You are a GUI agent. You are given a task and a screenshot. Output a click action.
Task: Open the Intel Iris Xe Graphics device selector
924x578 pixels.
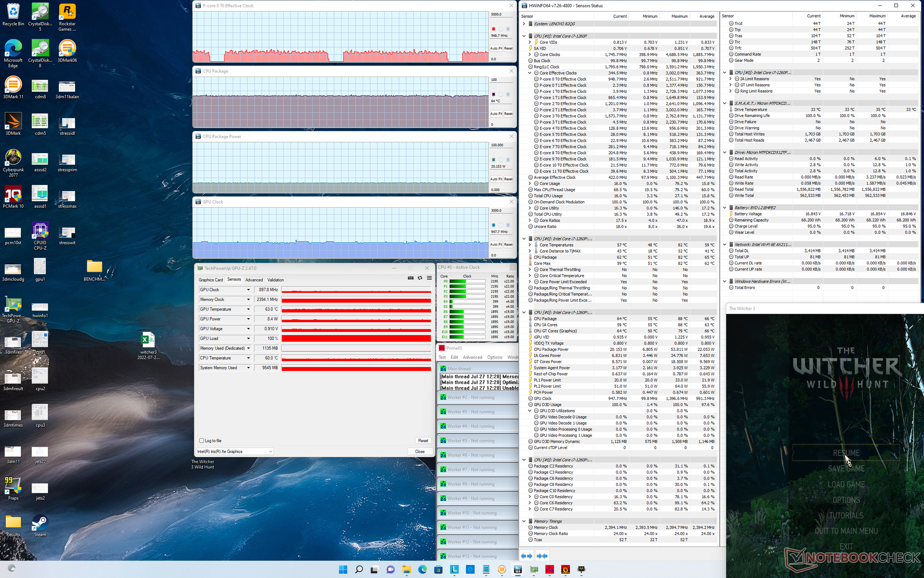[235, 451]
